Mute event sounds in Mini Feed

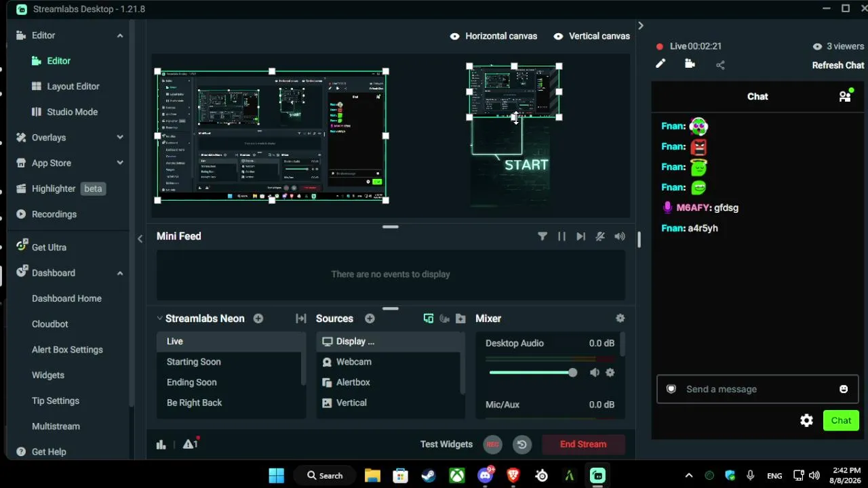pos(600,236)
